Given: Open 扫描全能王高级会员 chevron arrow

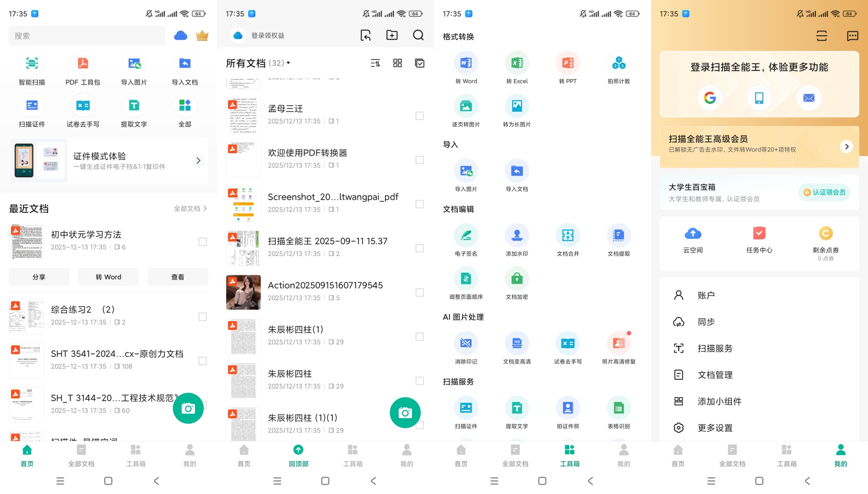Looking at the screenshot, I should (846, 146).
